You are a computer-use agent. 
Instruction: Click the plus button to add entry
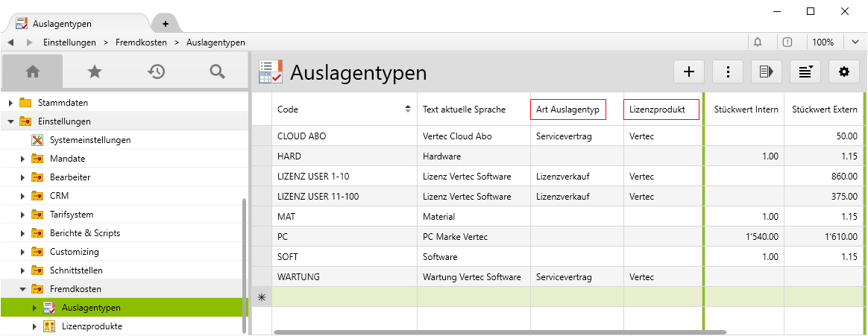point(689,72)
